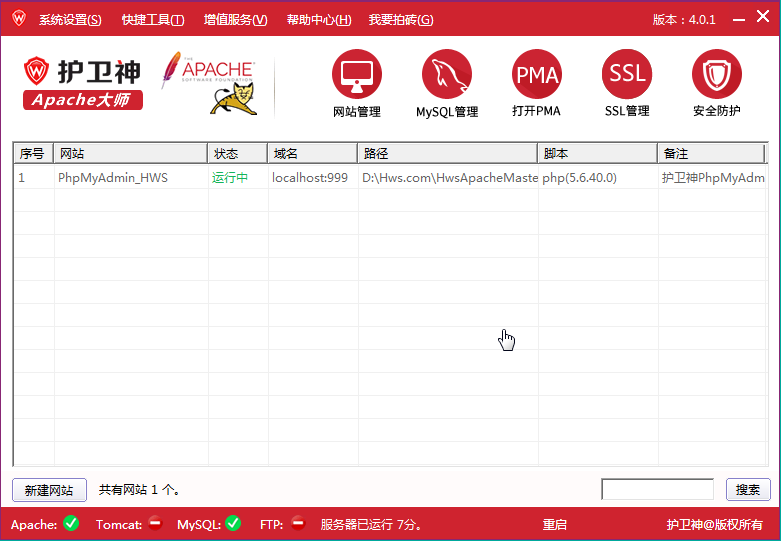The image size is (781, 541).
Task: Focus the search text field
Action: [x=657, y=489]
